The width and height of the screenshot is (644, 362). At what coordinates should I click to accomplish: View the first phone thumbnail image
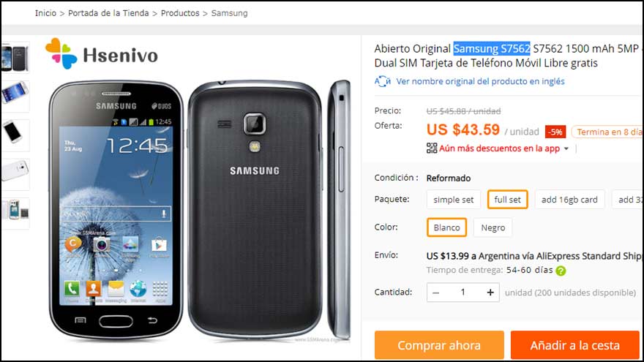click(15, 58)
